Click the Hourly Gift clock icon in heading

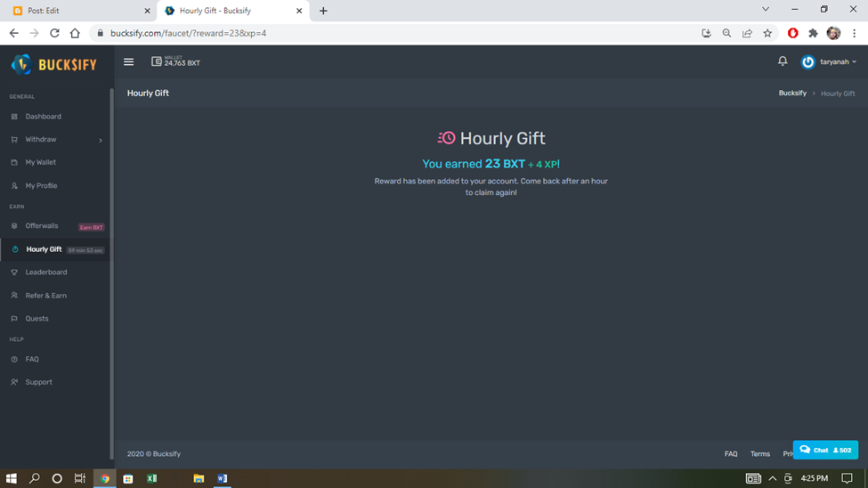click(446, 138)
